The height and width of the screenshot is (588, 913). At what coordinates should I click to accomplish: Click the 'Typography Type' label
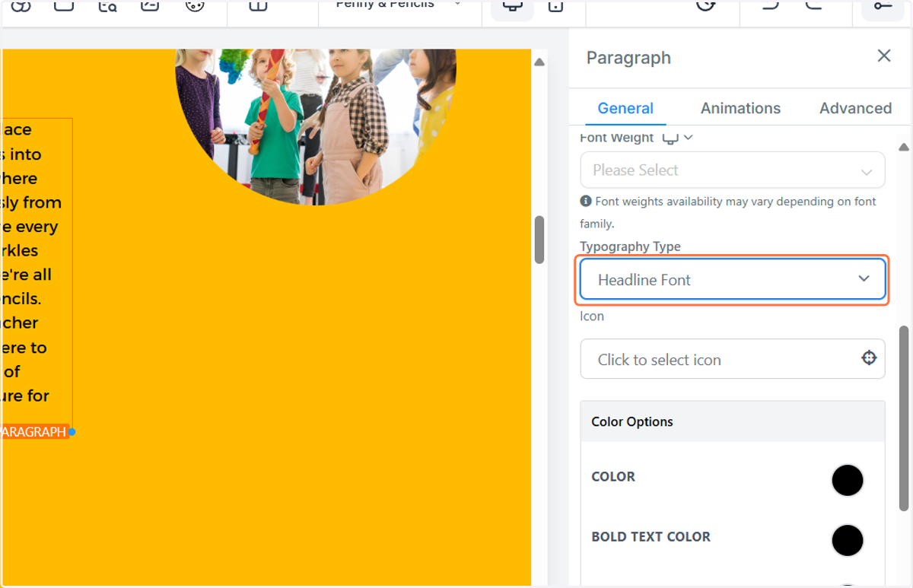[x=630, y=246]
